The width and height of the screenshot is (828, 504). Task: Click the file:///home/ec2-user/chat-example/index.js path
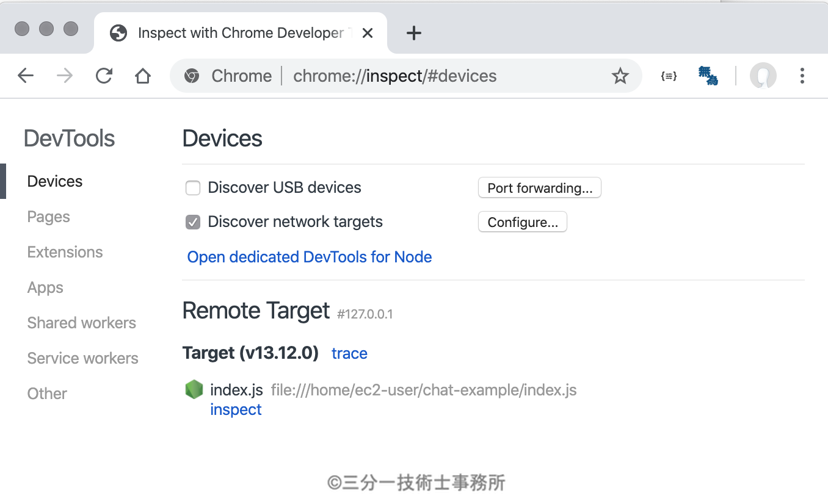click(x=424, y=389)
